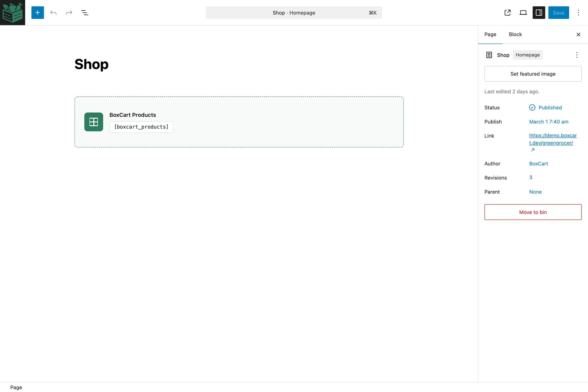Screen dimensions: 588x392
Task: Move the Shop page to bin
Action: (533, 212)
